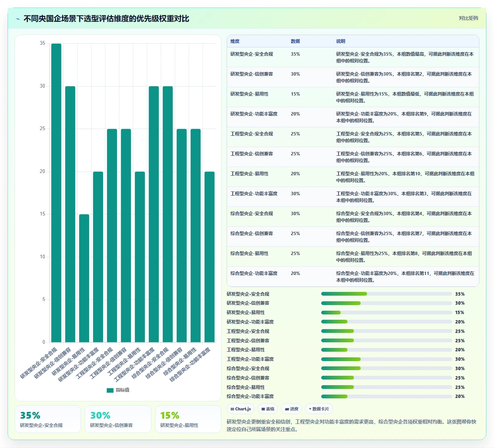This screenshot has height=448, width=494.
Task: Click the 15% value in the table's 数据 column
Action: [295, 94]
